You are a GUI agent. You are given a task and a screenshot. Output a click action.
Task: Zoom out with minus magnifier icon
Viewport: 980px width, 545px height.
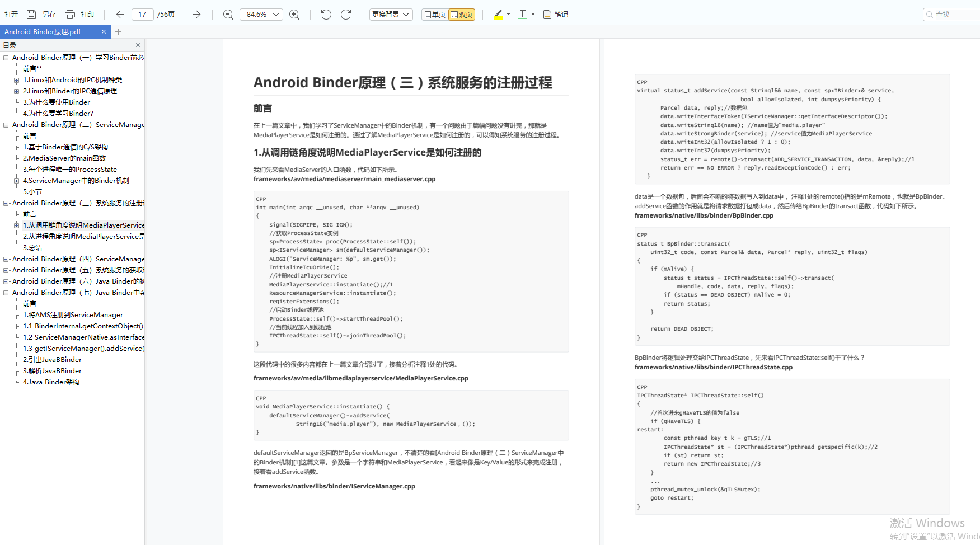click(x=228, y=15)
